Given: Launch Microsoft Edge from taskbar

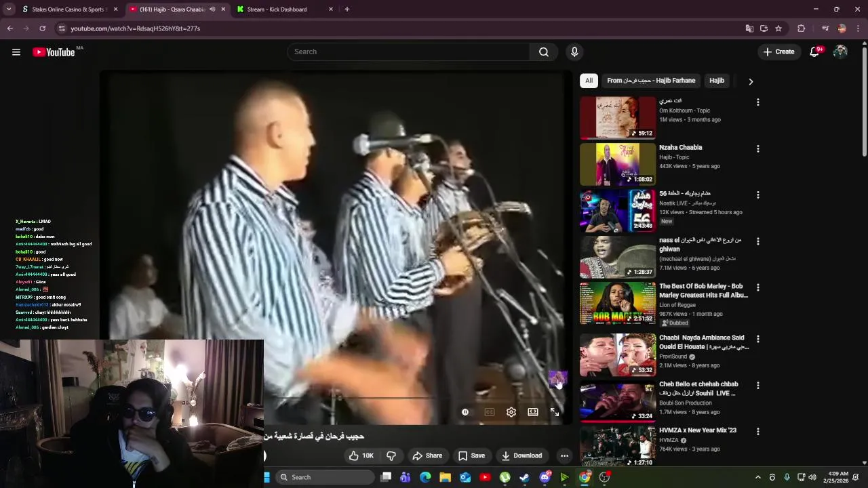Looking at the screenshot, I should 425,477.
